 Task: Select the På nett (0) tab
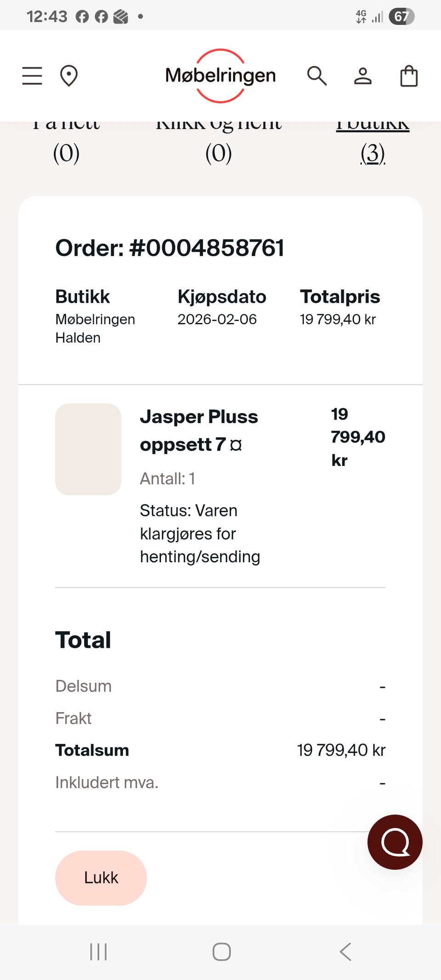(x=66, y=142)
